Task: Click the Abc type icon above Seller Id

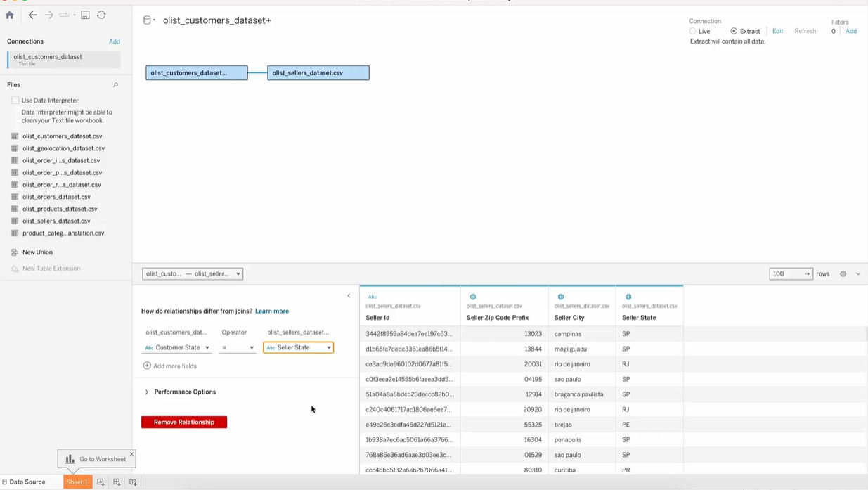Action: (x=373, y=297)
